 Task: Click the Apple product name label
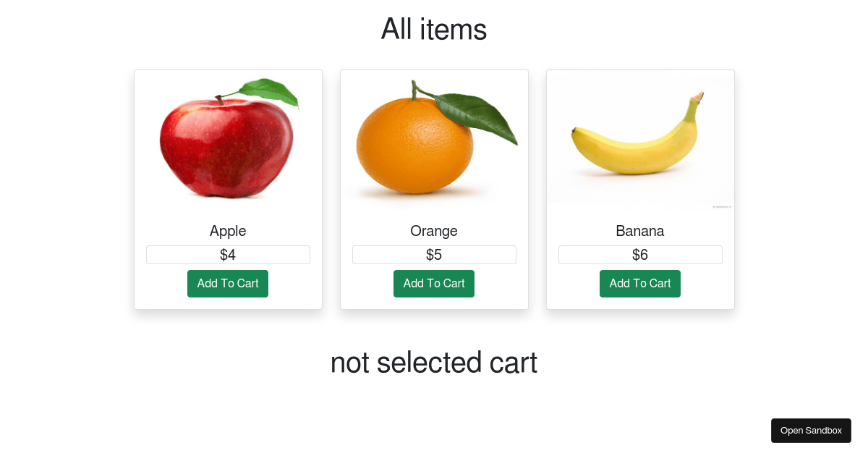pyautogui.click(x=228, y=231)
